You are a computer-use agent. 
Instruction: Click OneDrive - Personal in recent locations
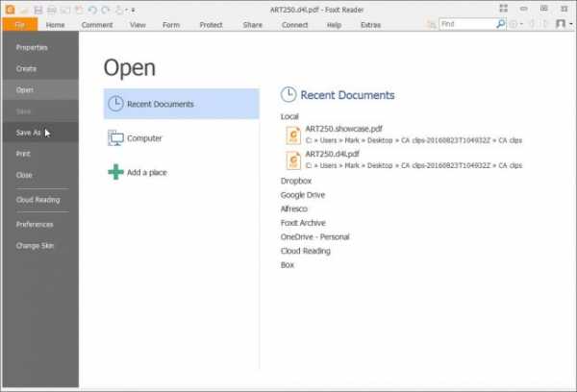[x=315, y=236]
